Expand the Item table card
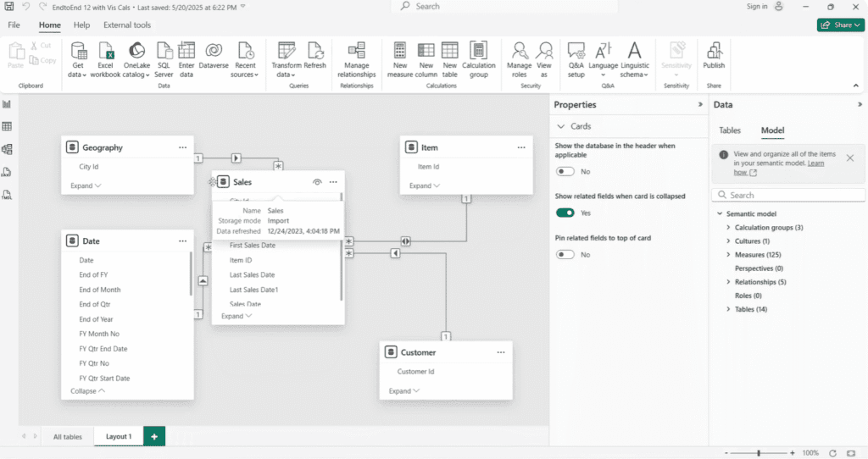Image resolution: width=868 pixels, height=459 pixels. 425,185
